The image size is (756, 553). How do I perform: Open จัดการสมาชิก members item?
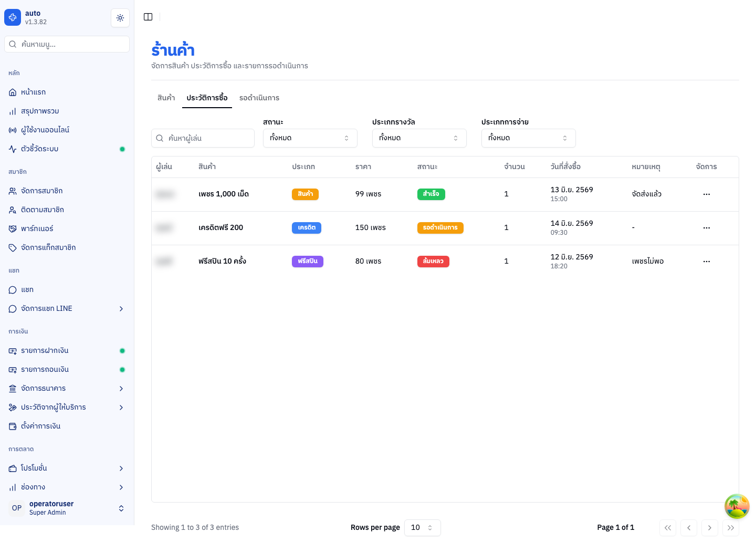[67, 191]
